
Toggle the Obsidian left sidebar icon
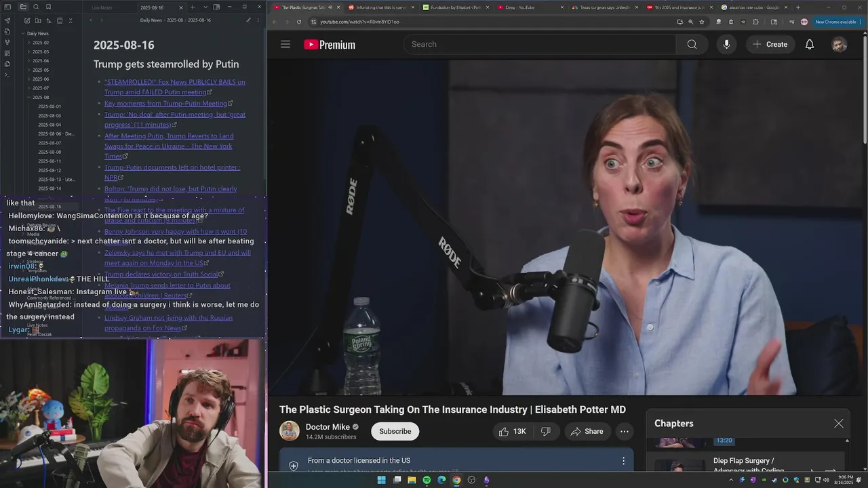(7, 7)
